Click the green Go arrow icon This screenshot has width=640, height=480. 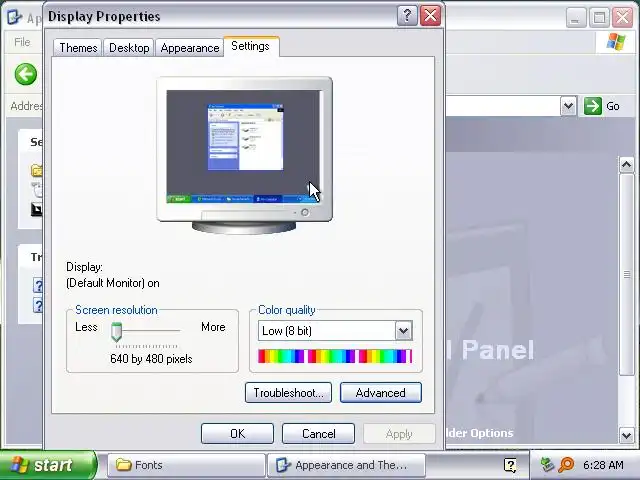[593, 106]
